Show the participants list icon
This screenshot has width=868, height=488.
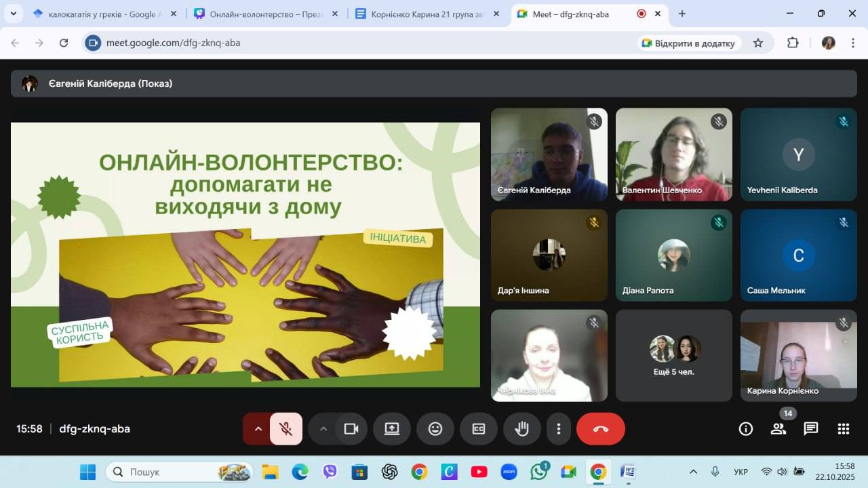pos(778,429)
